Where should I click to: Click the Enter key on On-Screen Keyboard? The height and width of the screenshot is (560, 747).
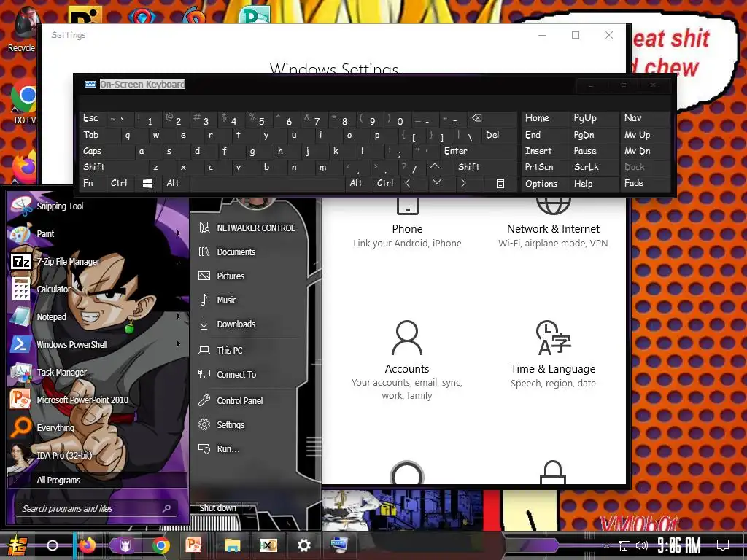click(478, 151)
